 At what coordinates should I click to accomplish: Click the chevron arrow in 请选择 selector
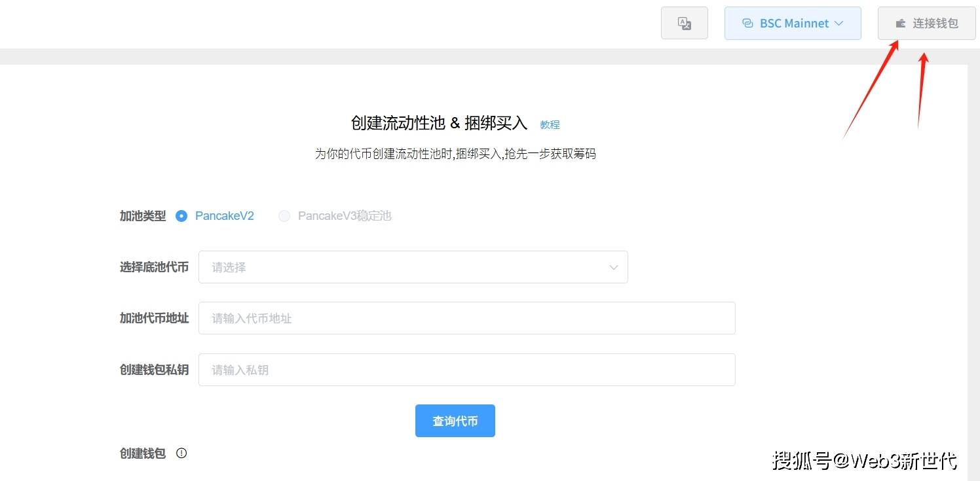pos(613,267)
